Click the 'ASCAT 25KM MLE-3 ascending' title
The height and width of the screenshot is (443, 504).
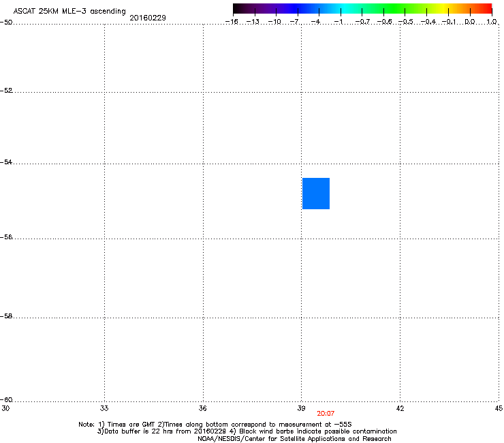pyautogui.click(x=69, y=11)
